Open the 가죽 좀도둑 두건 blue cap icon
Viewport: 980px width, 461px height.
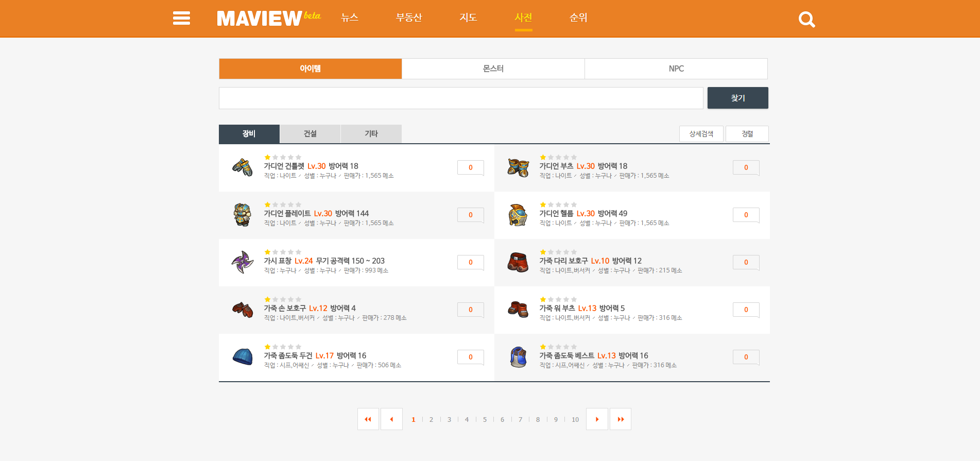(242, 357)
